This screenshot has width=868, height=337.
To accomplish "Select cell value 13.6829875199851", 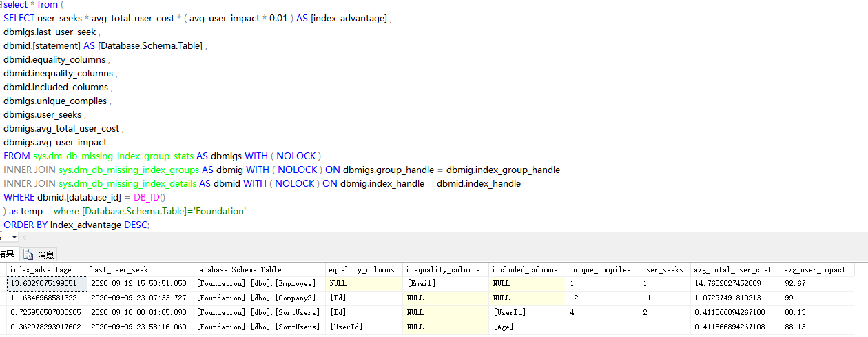I will tap(47, 283).
